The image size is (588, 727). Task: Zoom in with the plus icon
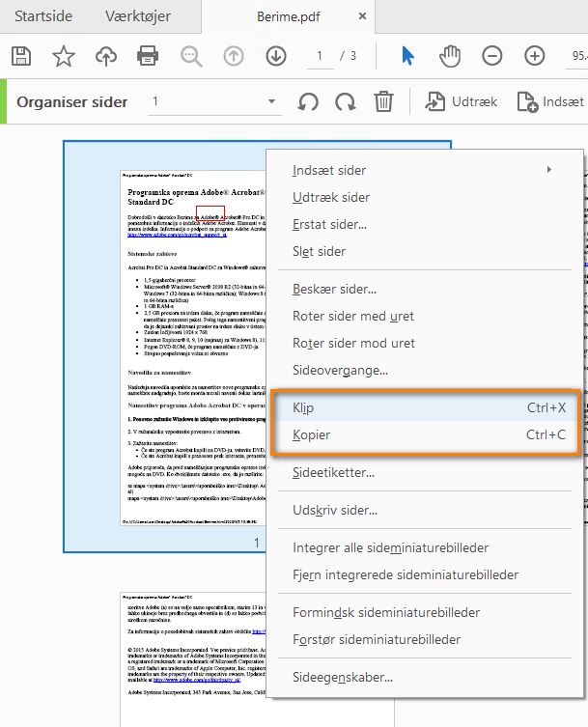[x=535, y=56]
